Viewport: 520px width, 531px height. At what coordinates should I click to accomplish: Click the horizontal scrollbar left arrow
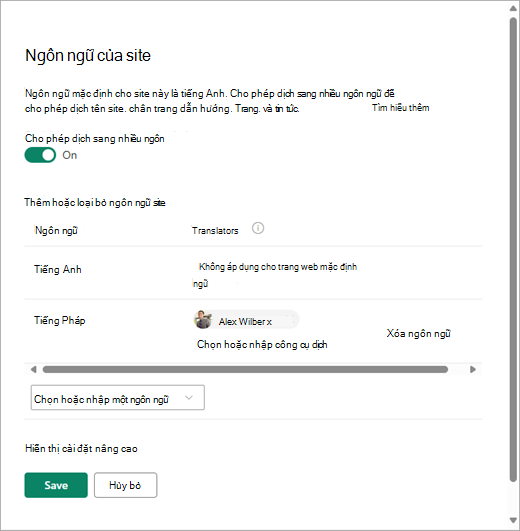coord(33,369)
